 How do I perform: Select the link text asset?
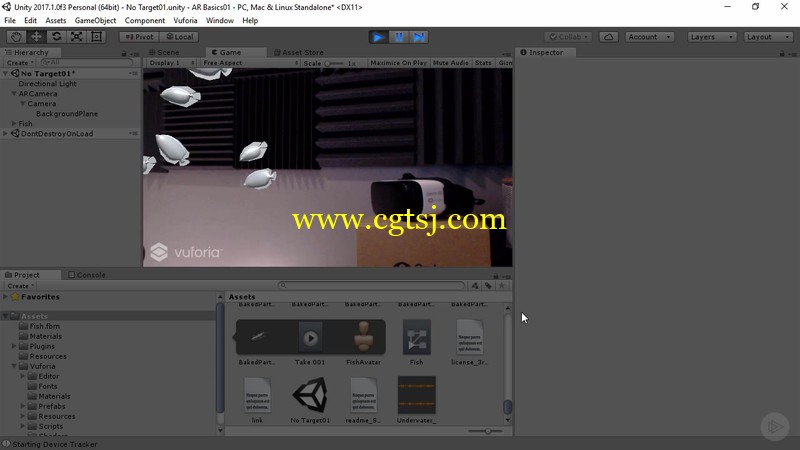click(x=257, y=400)
